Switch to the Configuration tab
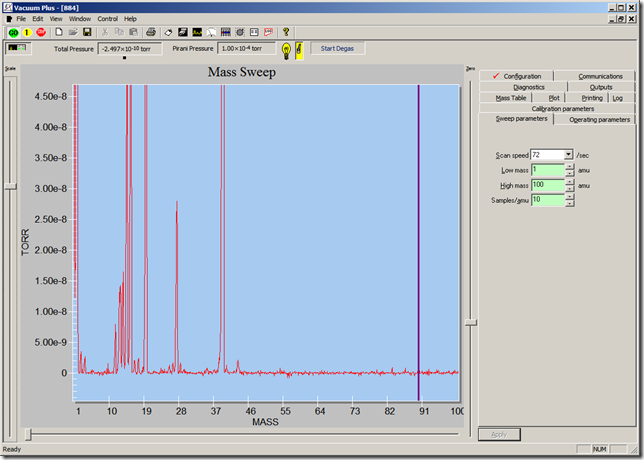This screenshot has height=460, width=644. (516, 76)
